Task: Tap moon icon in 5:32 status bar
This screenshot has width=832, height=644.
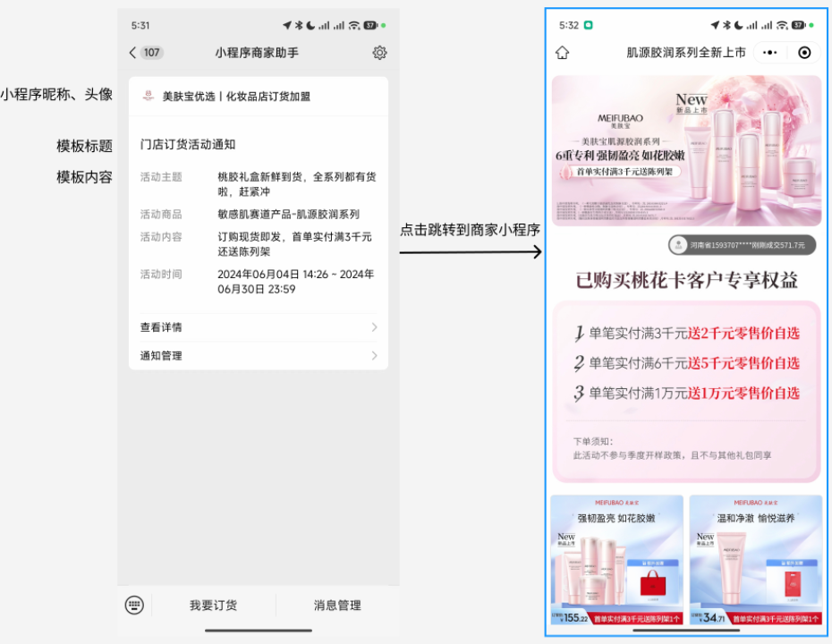Action: click(x=738, y=25)
